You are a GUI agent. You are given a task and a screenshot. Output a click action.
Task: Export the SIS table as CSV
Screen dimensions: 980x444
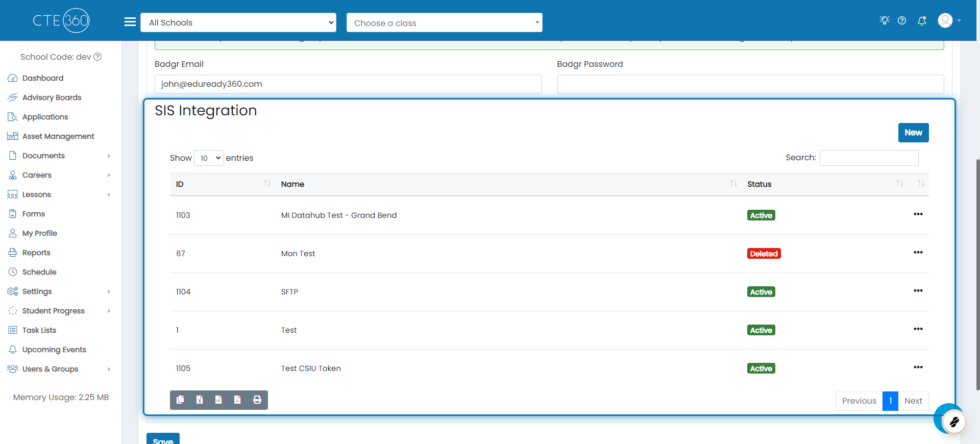pos(218,400)
